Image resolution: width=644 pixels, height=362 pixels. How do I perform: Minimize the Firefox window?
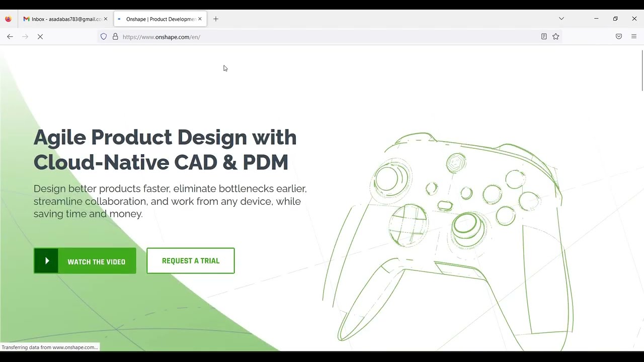(x=596, y=19)
